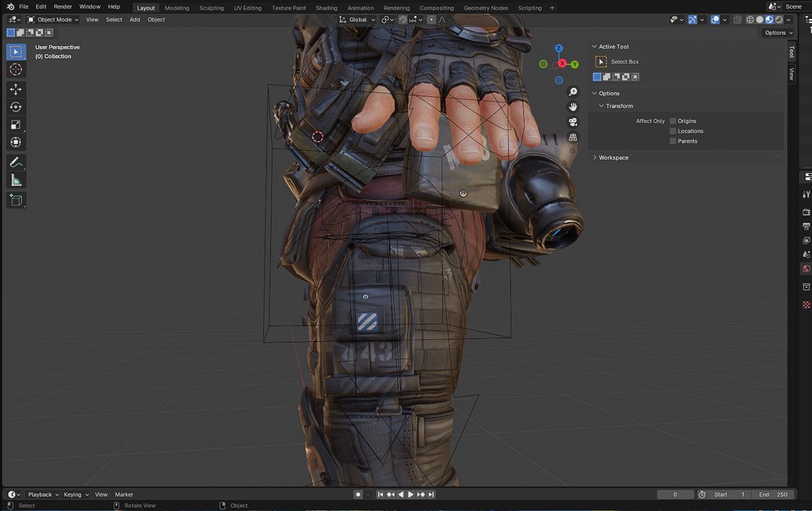Open the Playback dropdown in timeline
This screenshot has width=812, height=511.
tap(43, 495)
